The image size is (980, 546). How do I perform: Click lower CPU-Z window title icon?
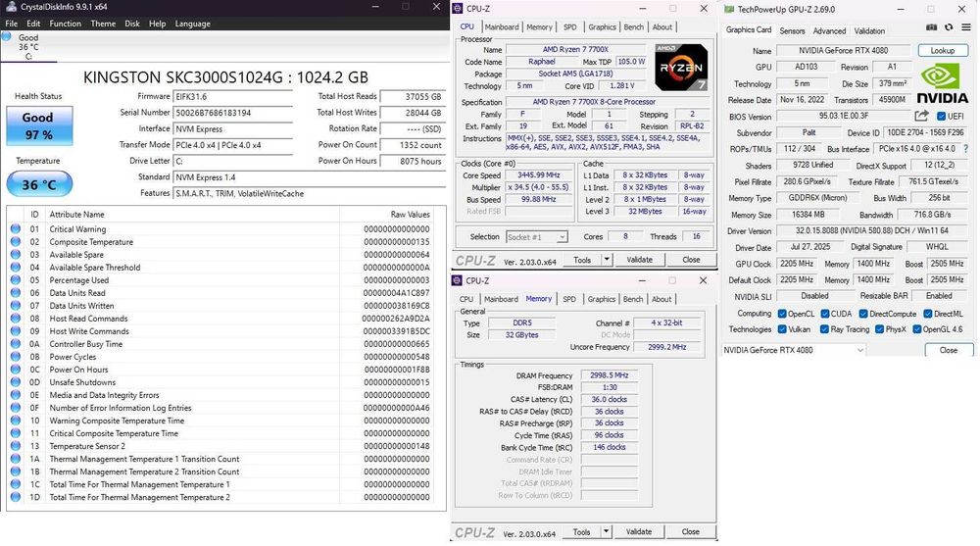tap(458, 280)
